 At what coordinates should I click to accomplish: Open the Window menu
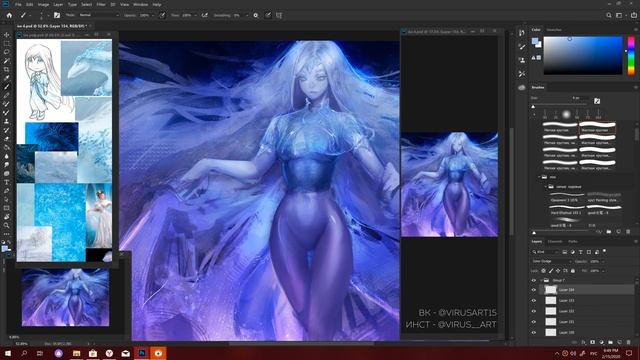pyautogui.click(x=140, y=4)
